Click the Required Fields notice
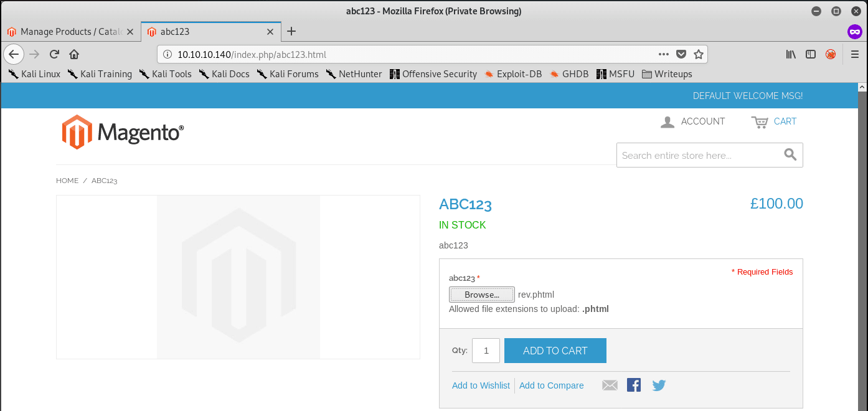The height and width of the screenshot is (411, 868). coord(762,272)
